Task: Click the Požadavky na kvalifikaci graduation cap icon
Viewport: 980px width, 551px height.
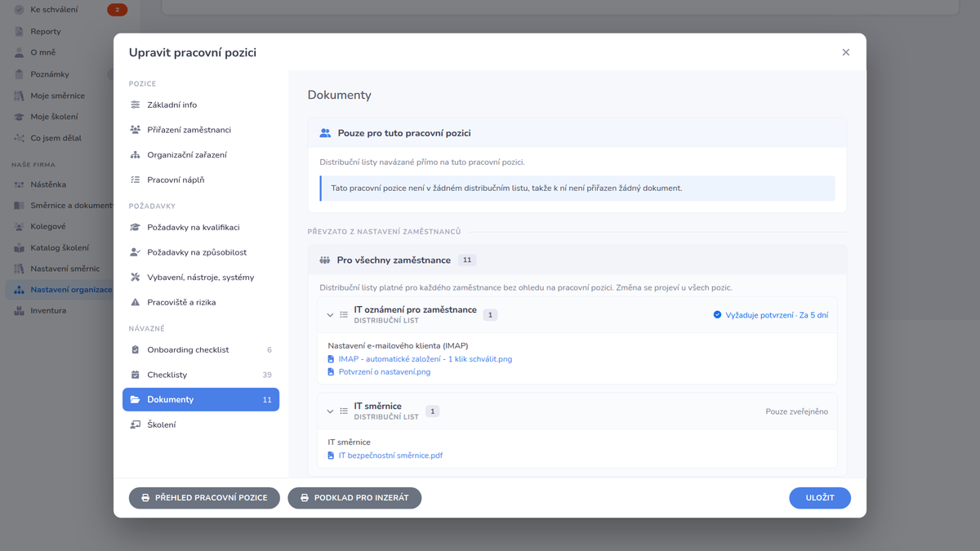Action: (x=136, y=228)
